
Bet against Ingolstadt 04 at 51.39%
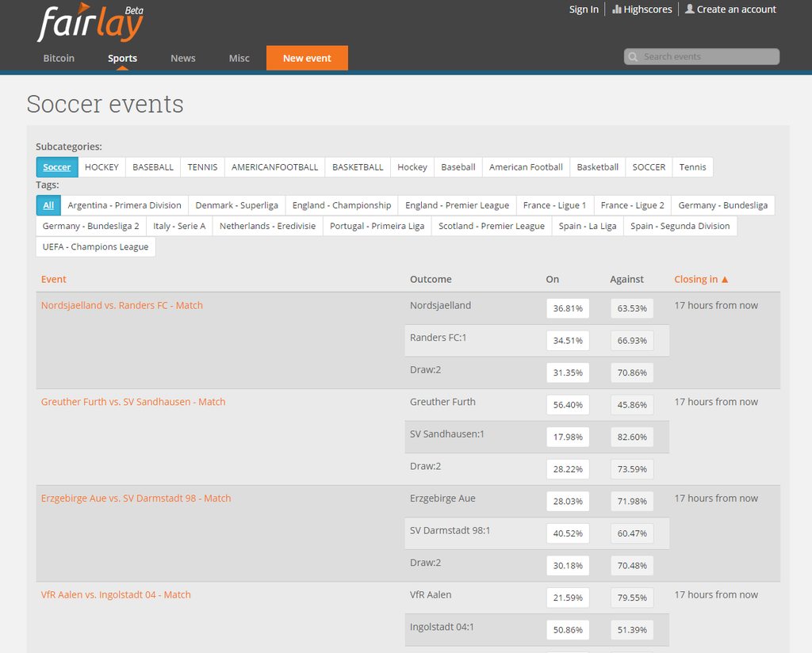pos(632,630)
